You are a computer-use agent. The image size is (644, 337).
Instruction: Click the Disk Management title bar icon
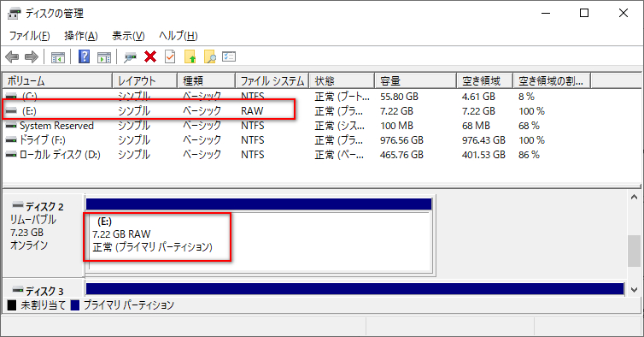[14, 13]
